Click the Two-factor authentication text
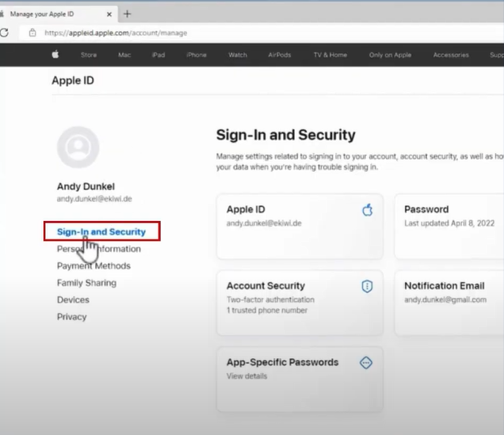 271,300
